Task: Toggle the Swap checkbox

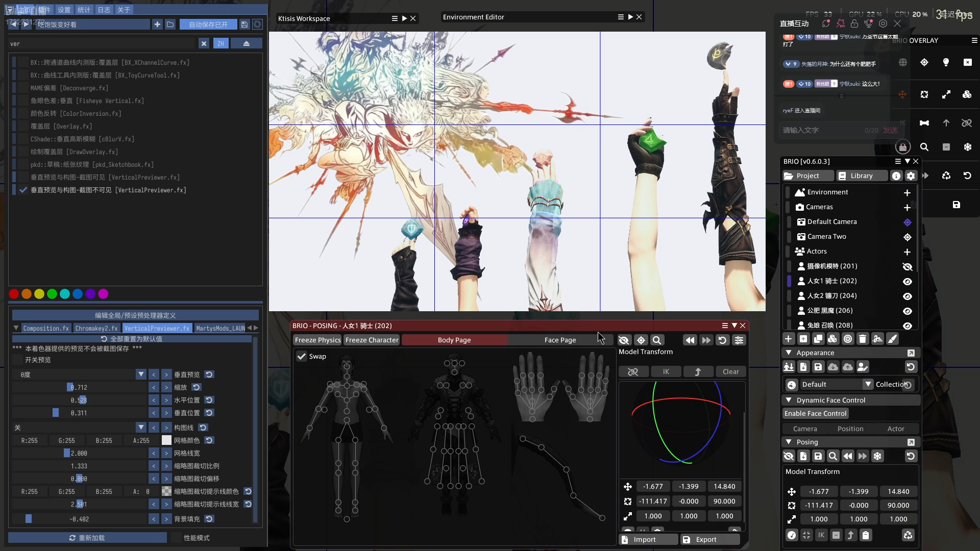Action: (302, 356)
